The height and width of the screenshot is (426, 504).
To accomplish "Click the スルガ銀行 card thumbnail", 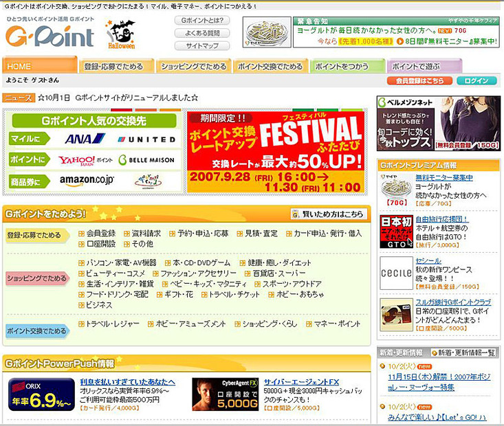I will click(x=396, y=315).
